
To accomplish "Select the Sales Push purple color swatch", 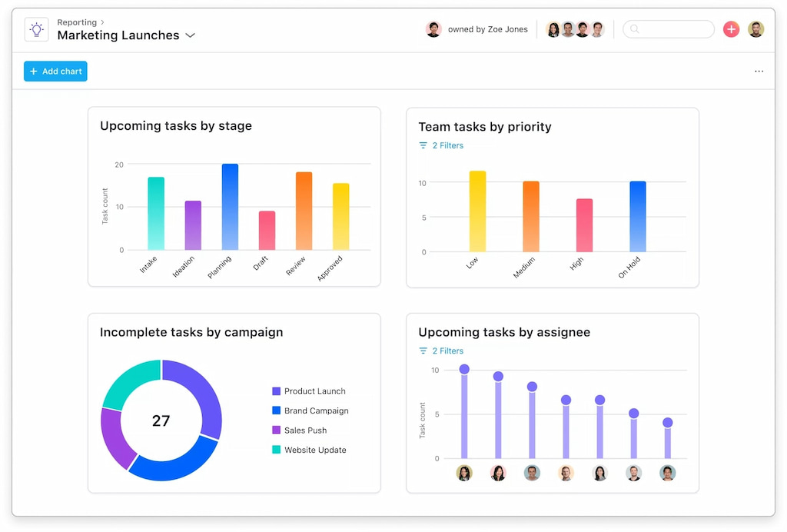I will 274,430.
